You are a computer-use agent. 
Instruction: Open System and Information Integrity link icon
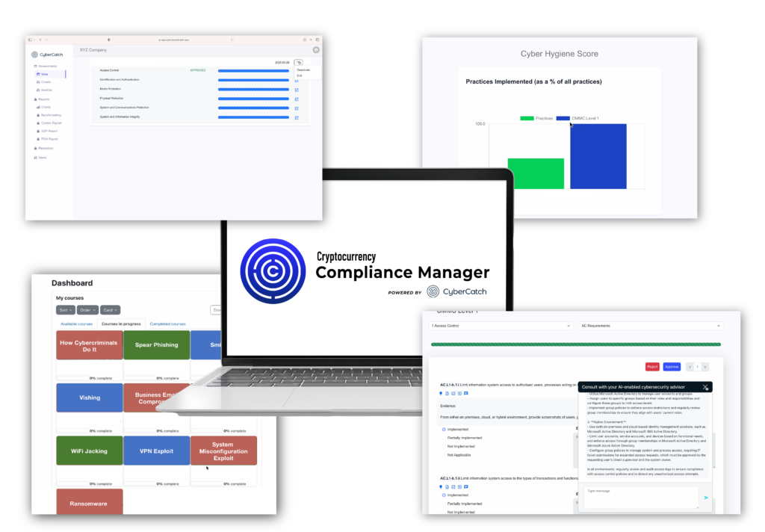tap(297, 117)
